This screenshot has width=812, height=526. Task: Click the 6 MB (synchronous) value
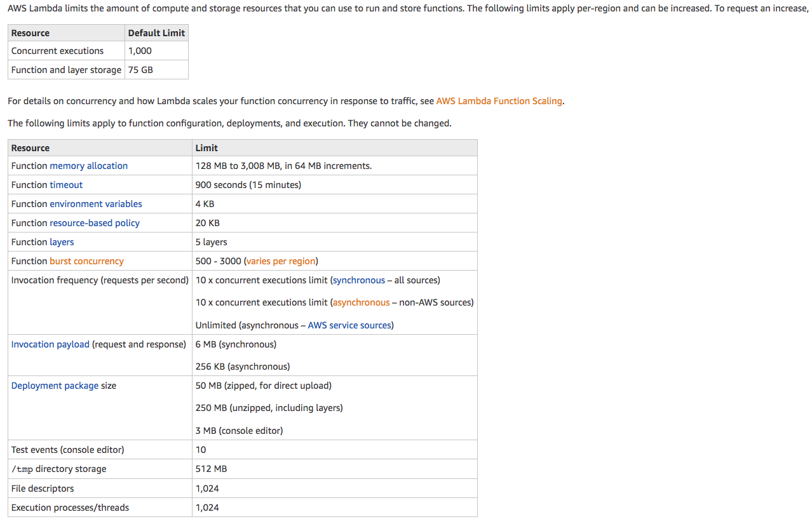tap(236, 344)
